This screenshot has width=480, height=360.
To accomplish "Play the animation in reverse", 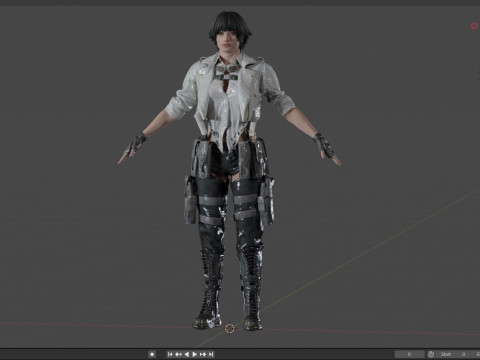I will point(187,354).
